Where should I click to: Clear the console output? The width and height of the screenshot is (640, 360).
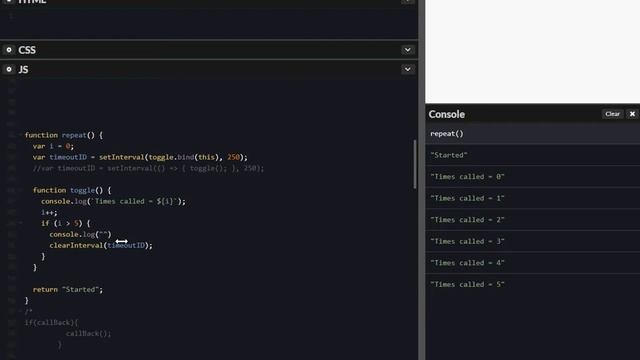pos(612,114)
